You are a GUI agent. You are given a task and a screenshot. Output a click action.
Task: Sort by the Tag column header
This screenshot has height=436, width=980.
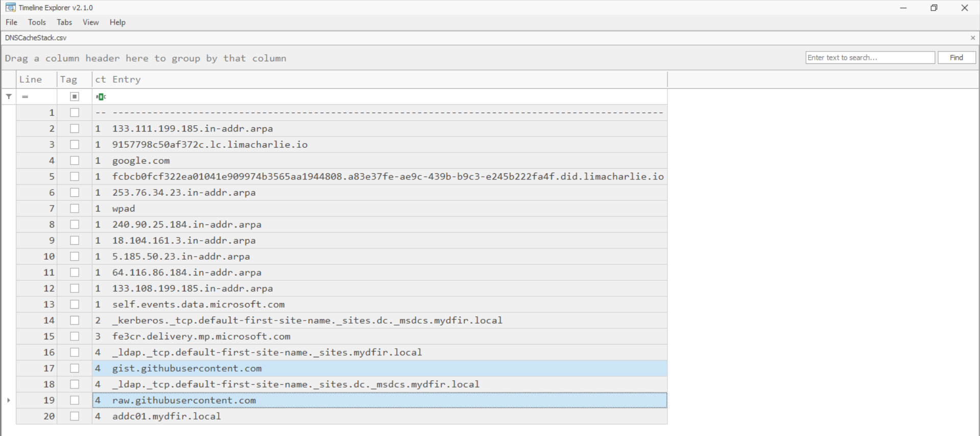point(75,79)
